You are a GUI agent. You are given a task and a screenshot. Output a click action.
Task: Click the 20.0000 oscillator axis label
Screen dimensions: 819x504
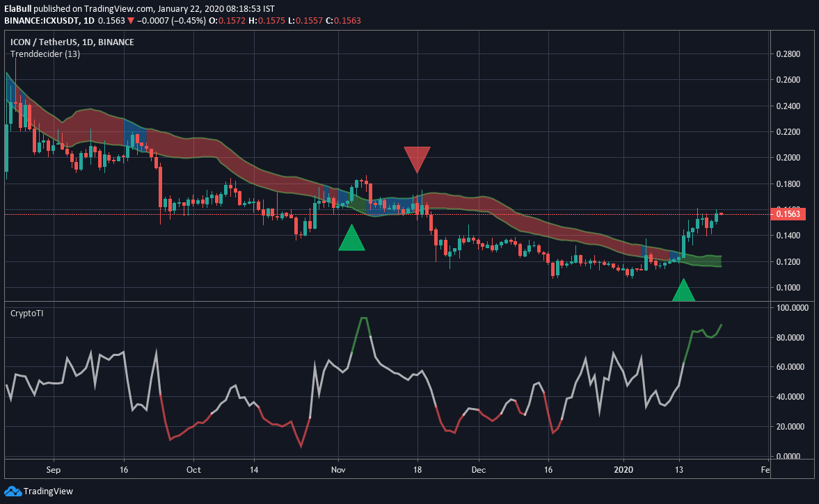pyautogui.click(x=790, y=426)
